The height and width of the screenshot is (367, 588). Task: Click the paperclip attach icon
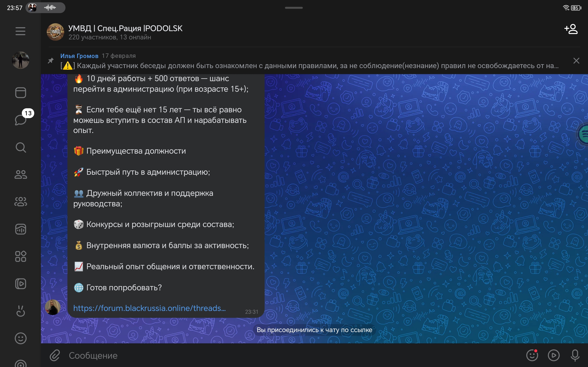point(55,355)
